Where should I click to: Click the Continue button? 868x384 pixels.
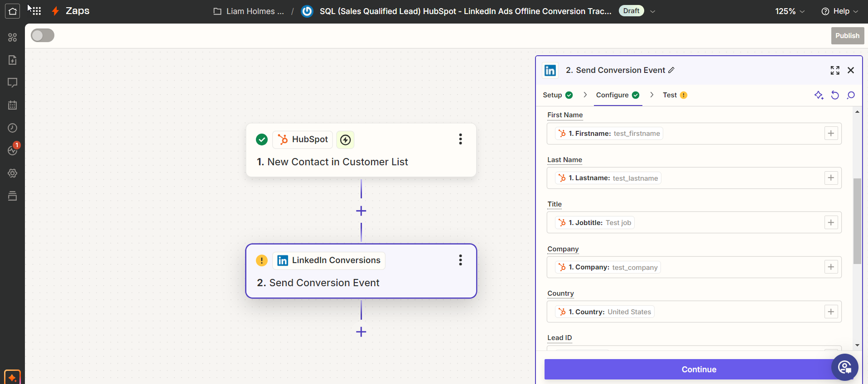(x=699, y=370)
